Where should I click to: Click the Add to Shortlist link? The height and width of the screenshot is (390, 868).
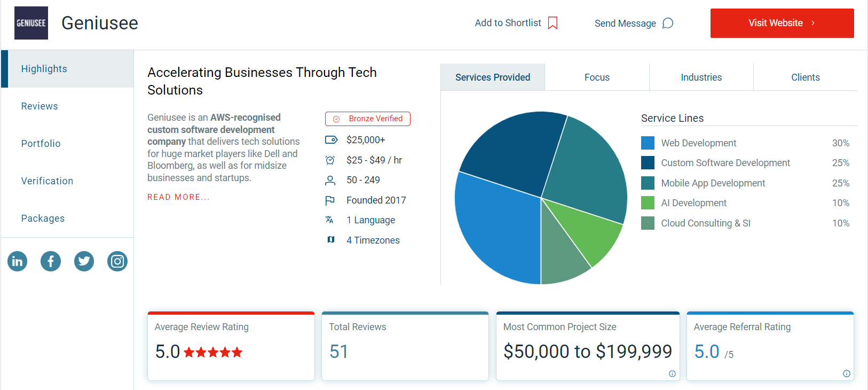coord(516,23)
